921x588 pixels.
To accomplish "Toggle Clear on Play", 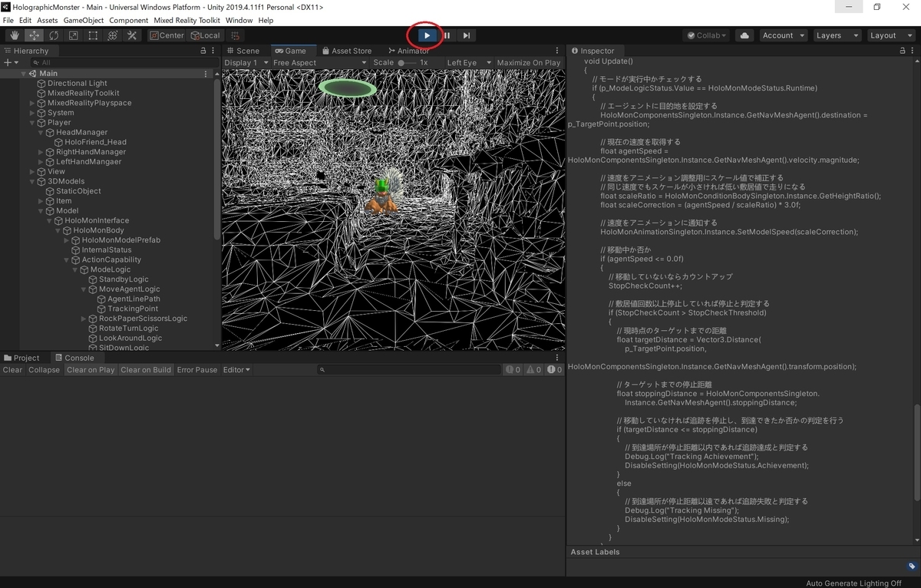I will (91, 370).
